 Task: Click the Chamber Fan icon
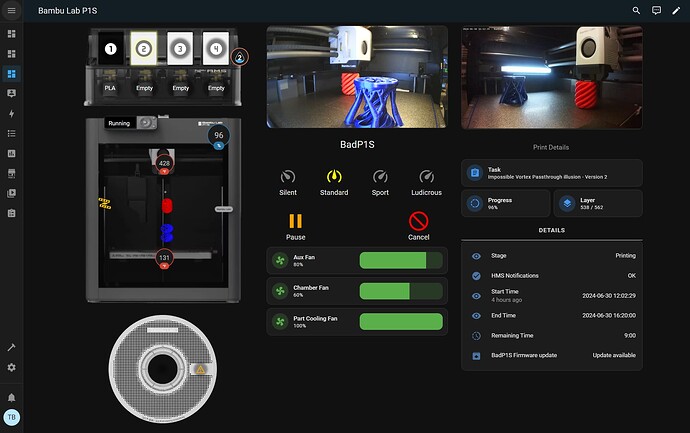[280, 291]
